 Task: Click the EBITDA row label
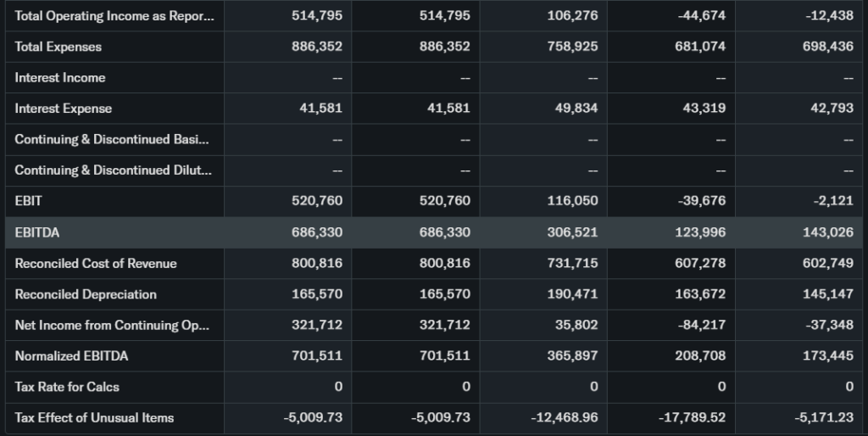pos(37,232)
